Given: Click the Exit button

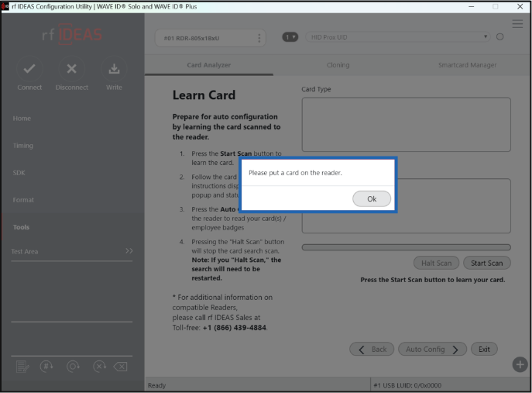Looking at the screenshot, I should point(484,349).
